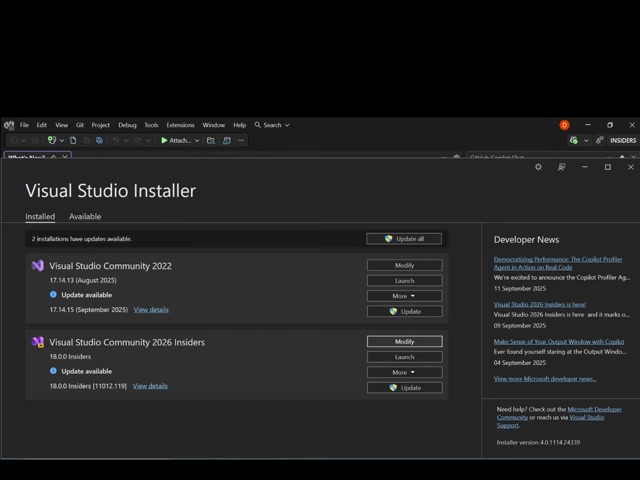Expand More dropdown for 2026 Insiders
Viewport: 640px width, 480px height.
[404, 372]
